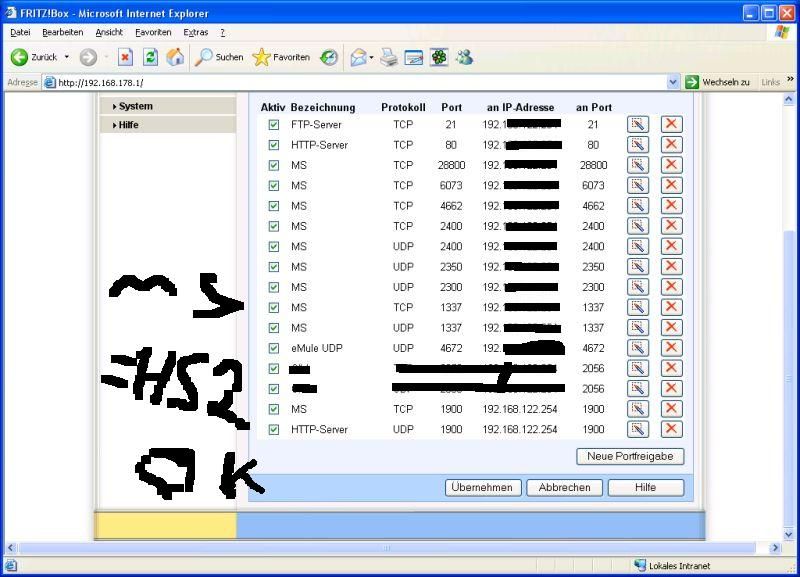Click IP 192.168.122.254 in the MS TCP 1900 row
This screenshot has height=577, width=800.
(520, 409)
